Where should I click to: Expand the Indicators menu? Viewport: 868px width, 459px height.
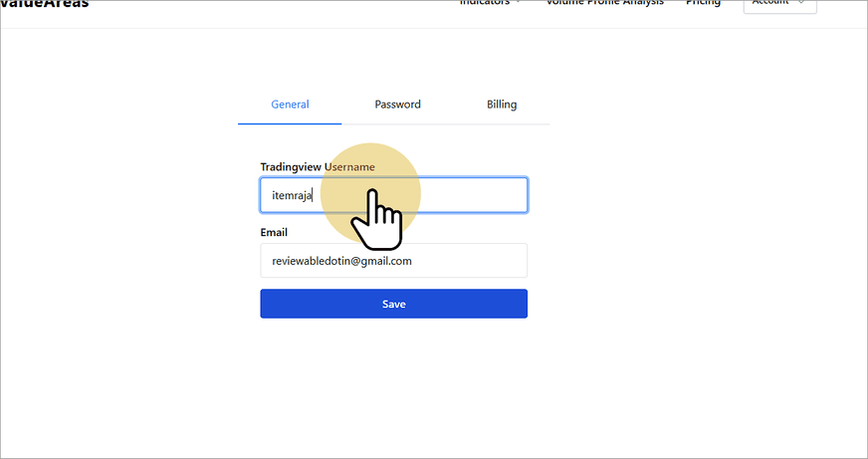click(490, 3)
